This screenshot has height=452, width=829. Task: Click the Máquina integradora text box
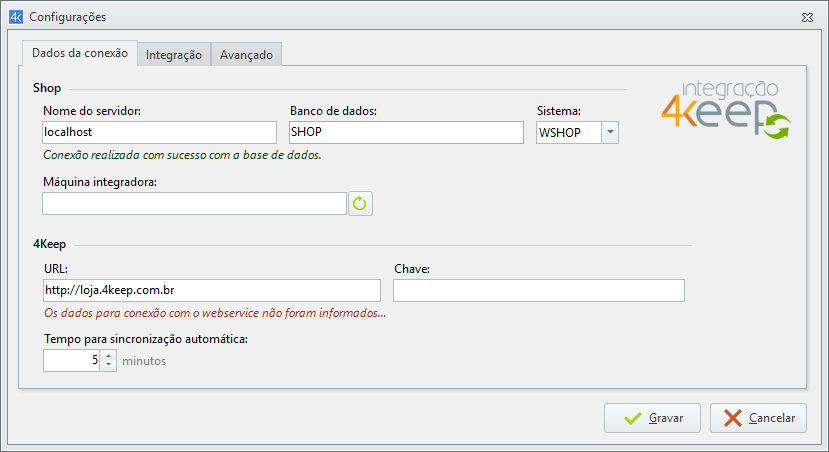click(194, 204)
